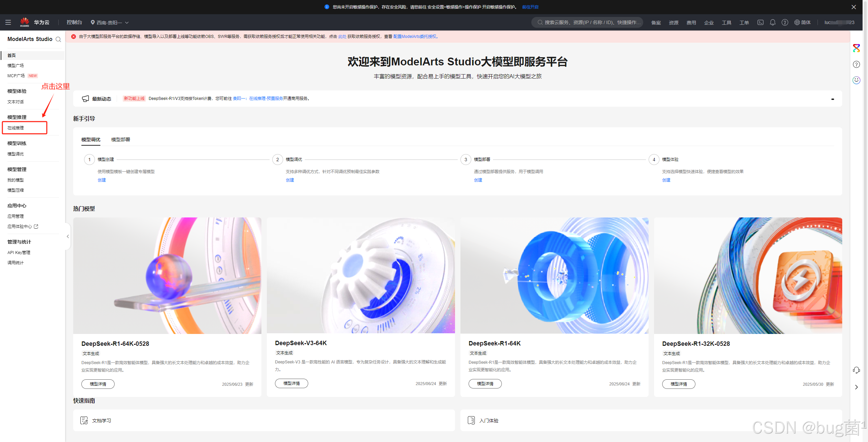Click the getting started experience icon
Screen dimensions: 868x442
[x=471, y=420]
